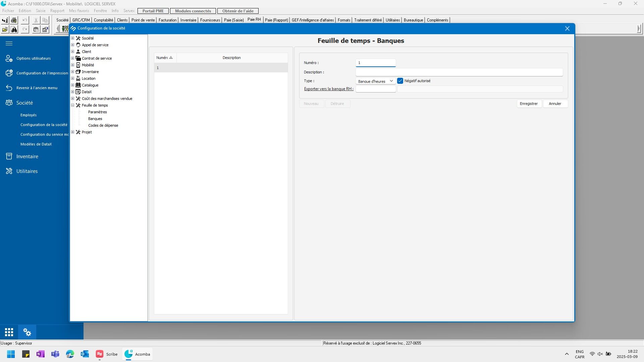Collapse the Feuille de temps tree node

[x=72, y=105]
